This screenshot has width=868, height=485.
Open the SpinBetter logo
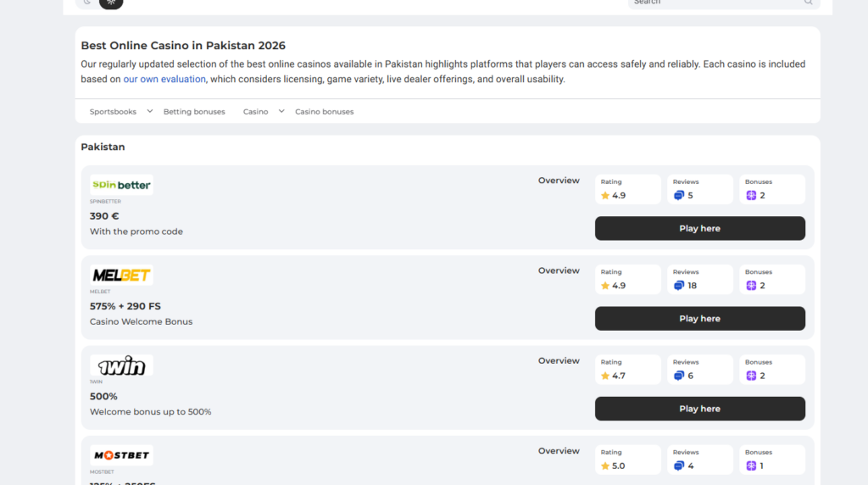[x=121, y=185]
